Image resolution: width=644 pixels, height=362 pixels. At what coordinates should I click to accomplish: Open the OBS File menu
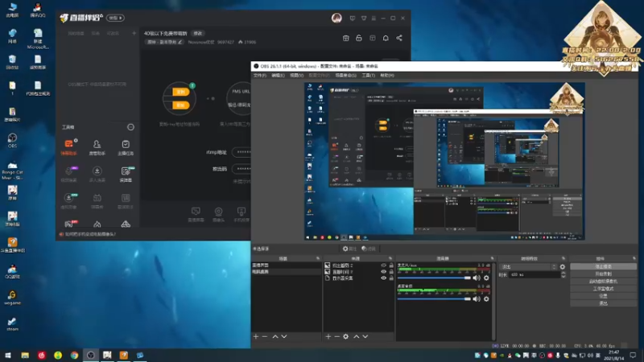click(x=259, y=76)
